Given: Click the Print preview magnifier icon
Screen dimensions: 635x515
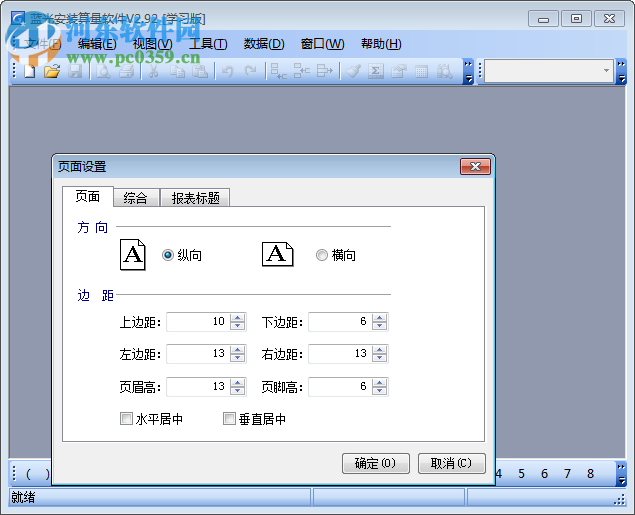Looking at the screenshot, I should pyautogui.click(x=103, y=72).
